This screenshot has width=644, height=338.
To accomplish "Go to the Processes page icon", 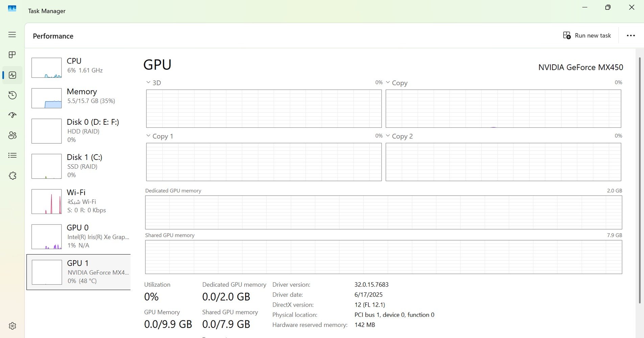I will click(12, 55).
